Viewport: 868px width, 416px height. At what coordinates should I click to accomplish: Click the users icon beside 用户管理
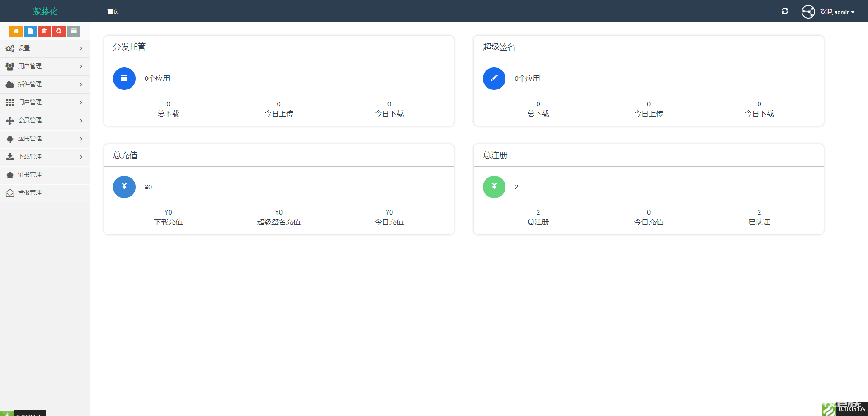click(x=10, y=66)
